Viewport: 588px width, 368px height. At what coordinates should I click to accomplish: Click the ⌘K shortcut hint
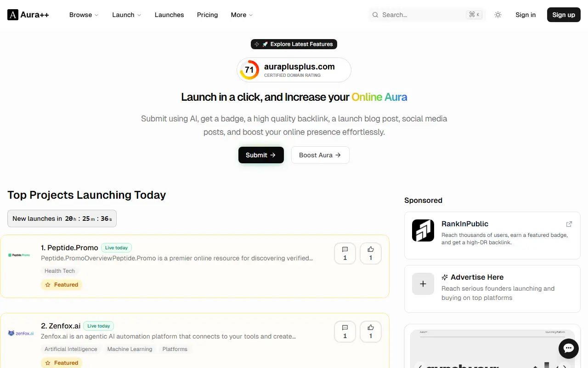click(475, 15)
